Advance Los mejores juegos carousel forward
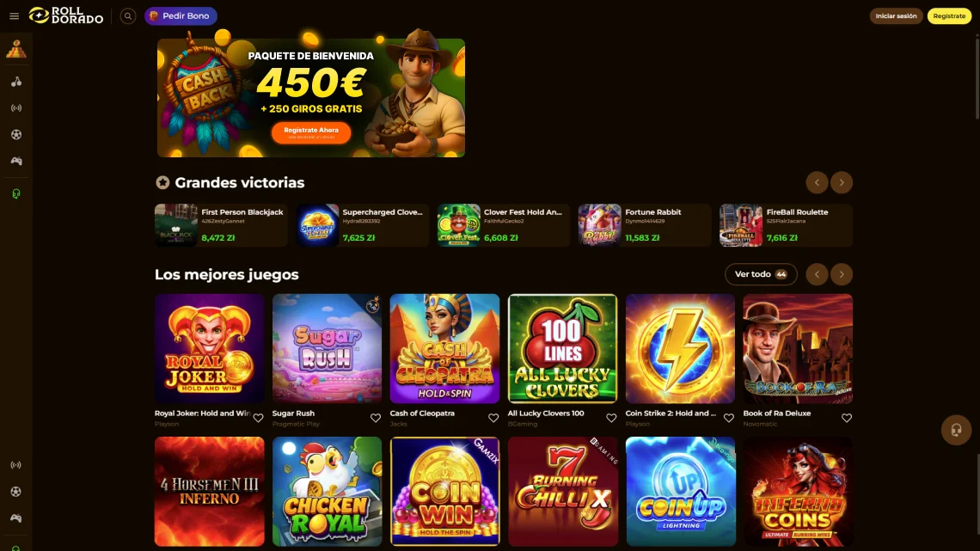980x551 pixels. coord(842,274)
